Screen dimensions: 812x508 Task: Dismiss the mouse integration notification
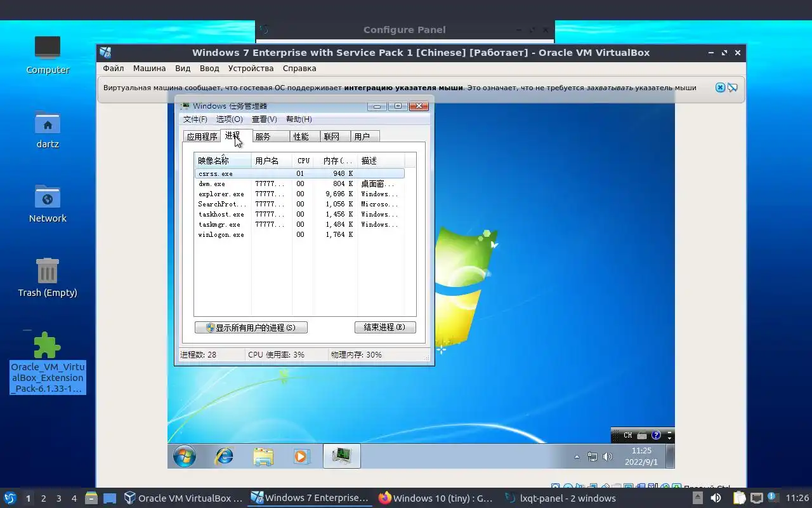pyautogui.click(x=720, y=88)
